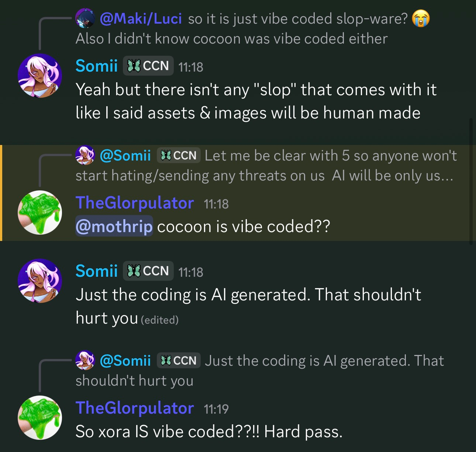Click the CCN tag in the bottom reply preview
476x452 pixels.
click(179, 360)
